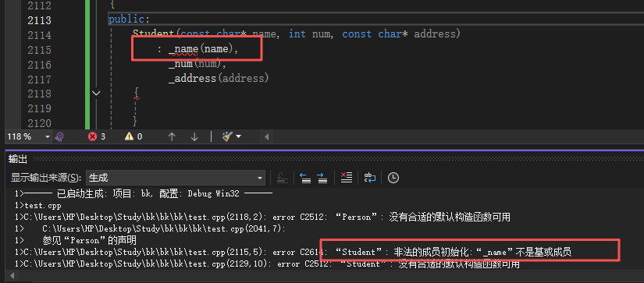This screenshot has width=644, height=283.
Task: Go to previous issue up arrow
Action: coord(172,136)
